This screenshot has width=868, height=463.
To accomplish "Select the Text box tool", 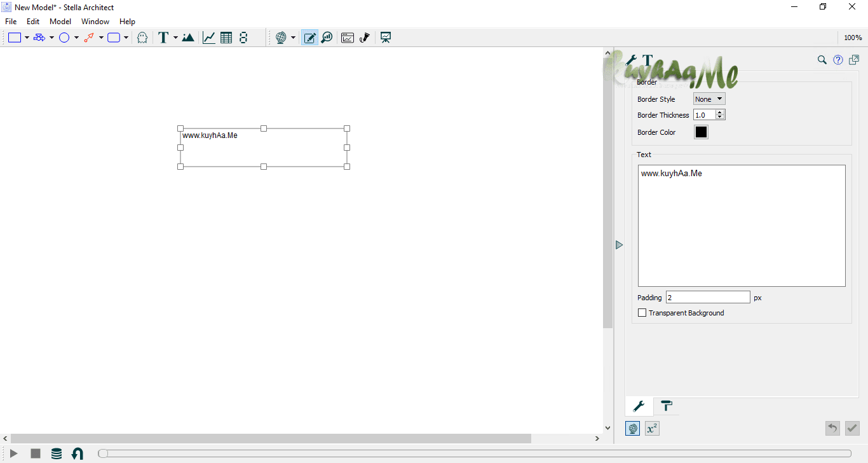I will [163, 38].
